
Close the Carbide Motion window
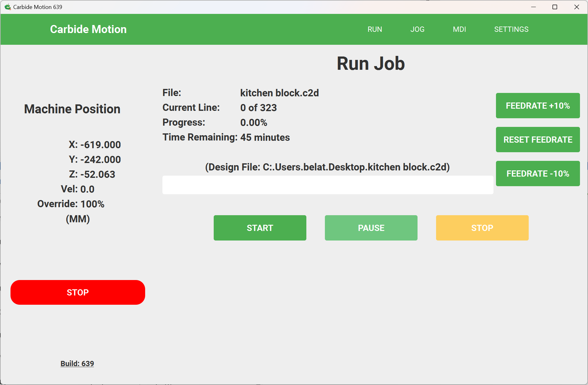click(576, 7)
